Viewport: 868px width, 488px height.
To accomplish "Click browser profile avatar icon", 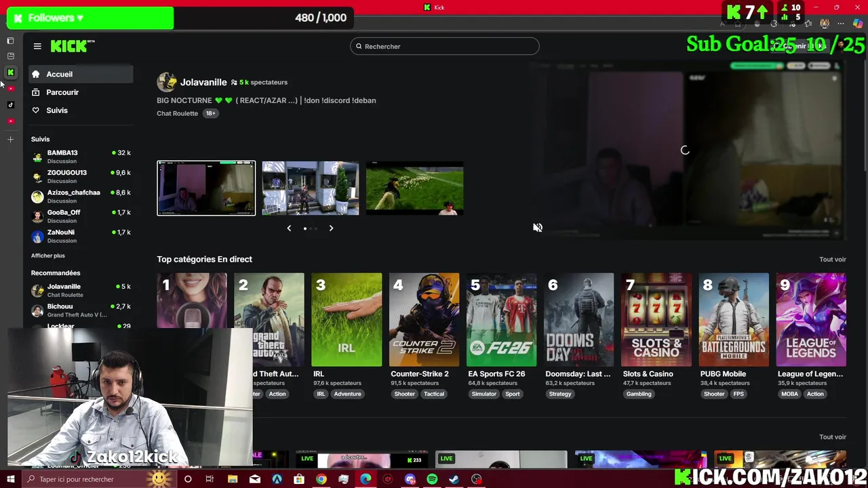I will 825,24.
